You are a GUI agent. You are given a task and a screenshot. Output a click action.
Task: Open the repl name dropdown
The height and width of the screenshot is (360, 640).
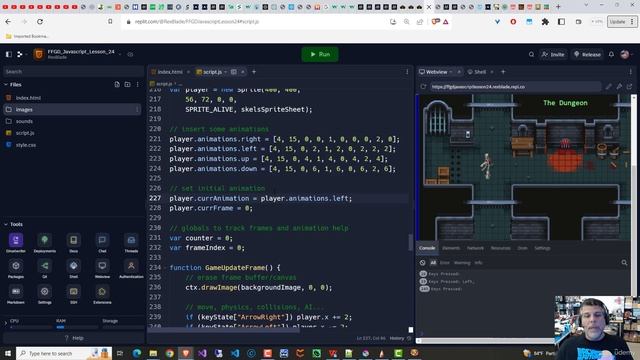[120, 53]
